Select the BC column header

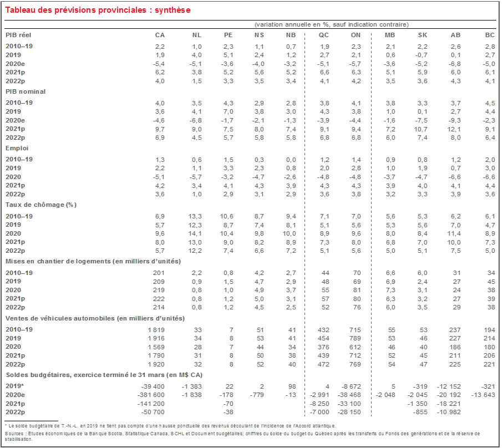(490, 35)
